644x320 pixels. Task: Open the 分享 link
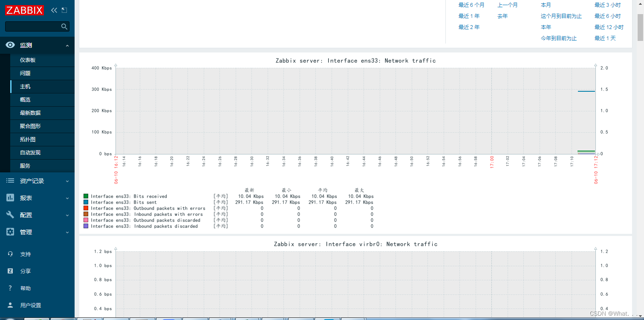26,271
